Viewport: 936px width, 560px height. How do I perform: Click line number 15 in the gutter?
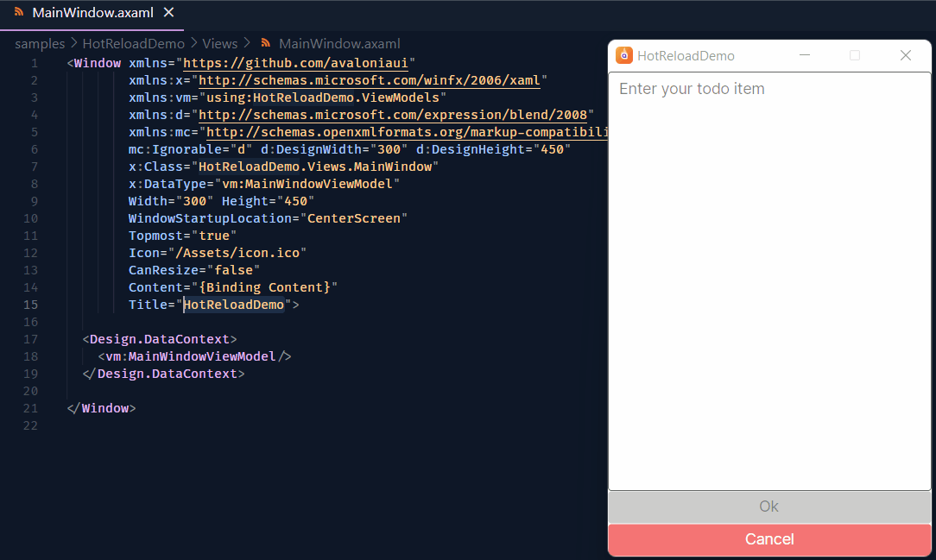[30, 305]
